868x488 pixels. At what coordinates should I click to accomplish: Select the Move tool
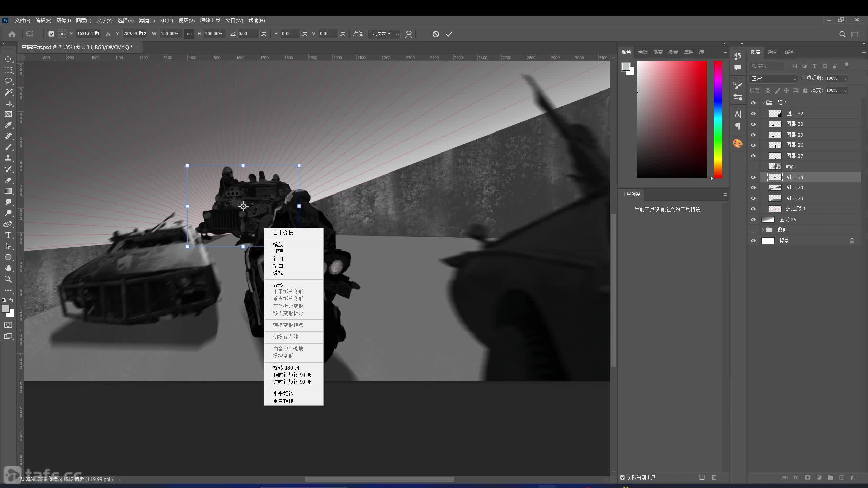[x=8, y=59]
